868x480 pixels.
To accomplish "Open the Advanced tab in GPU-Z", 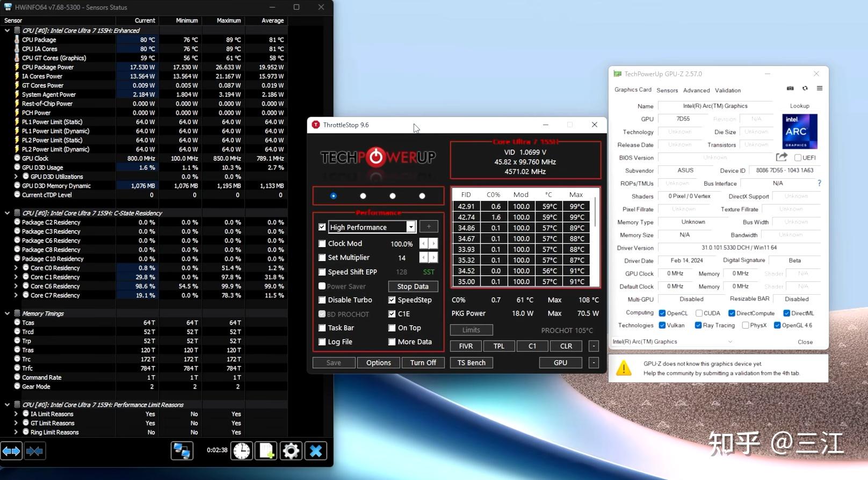I will (x=697, y=90).
